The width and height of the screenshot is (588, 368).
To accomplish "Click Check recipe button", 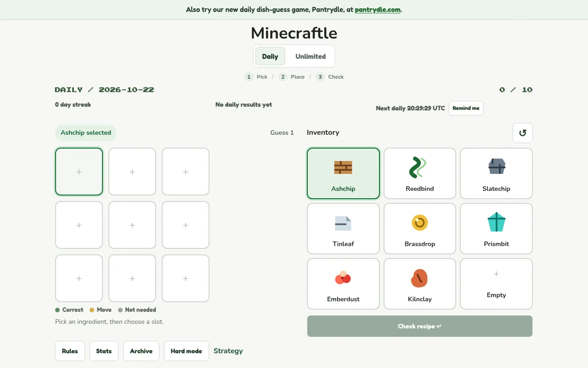I will coord(420,326).
